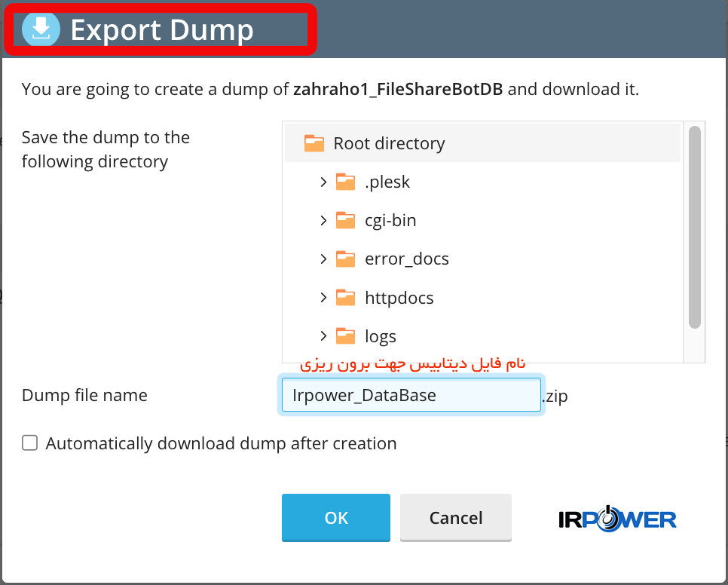Choose the Root directory entry
Viewport: 728px width, 585px height.
[482, 143]
